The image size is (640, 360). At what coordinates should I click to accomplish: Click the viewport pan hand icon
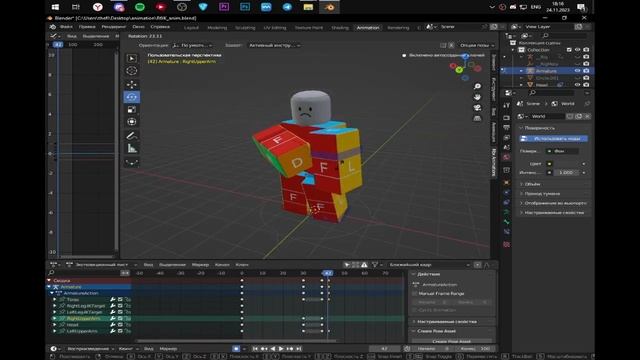click(477, 97)
